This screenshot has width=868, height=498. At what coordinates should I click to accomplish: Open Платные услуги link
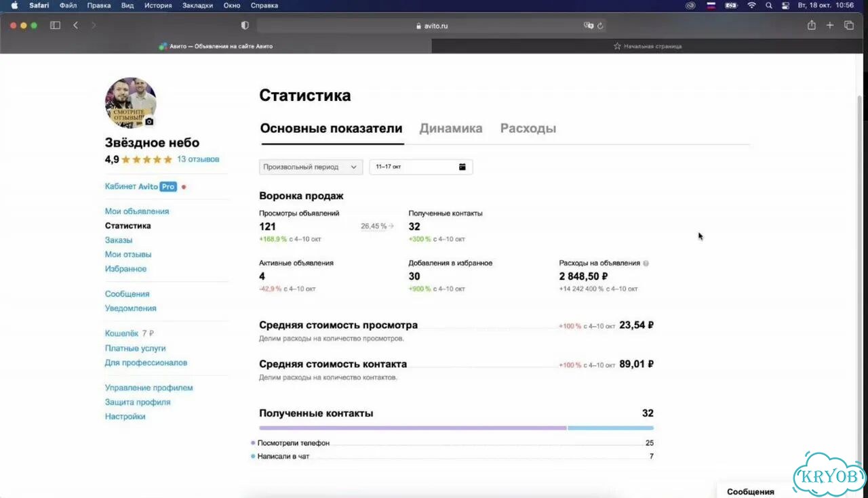click(136, 348)
